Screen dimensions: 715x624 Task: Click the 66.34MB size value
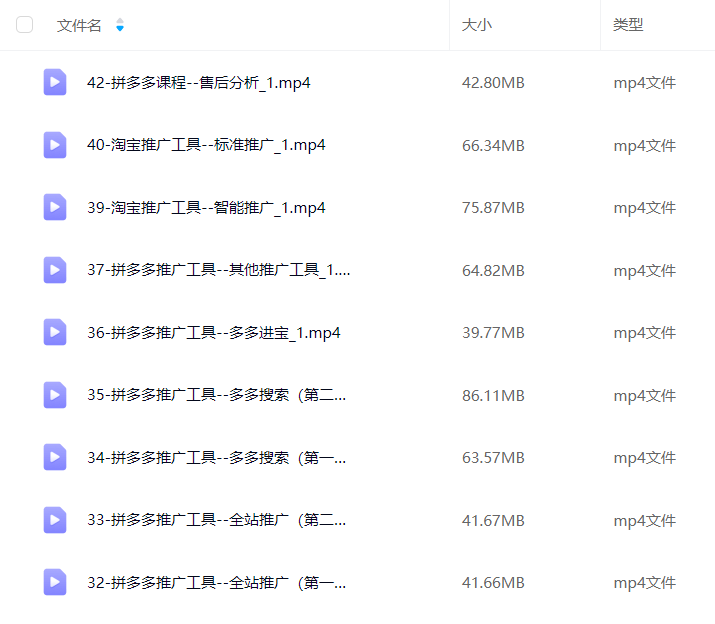[493, 146]
